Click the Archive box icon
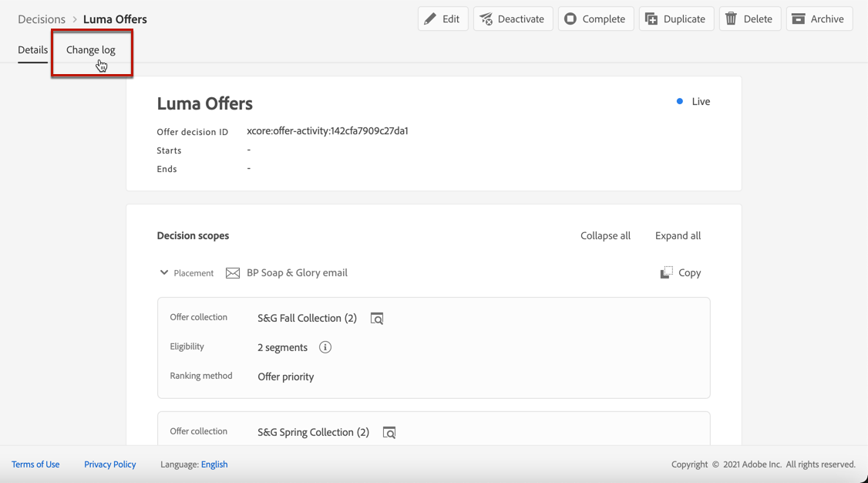 coord(799,19)
